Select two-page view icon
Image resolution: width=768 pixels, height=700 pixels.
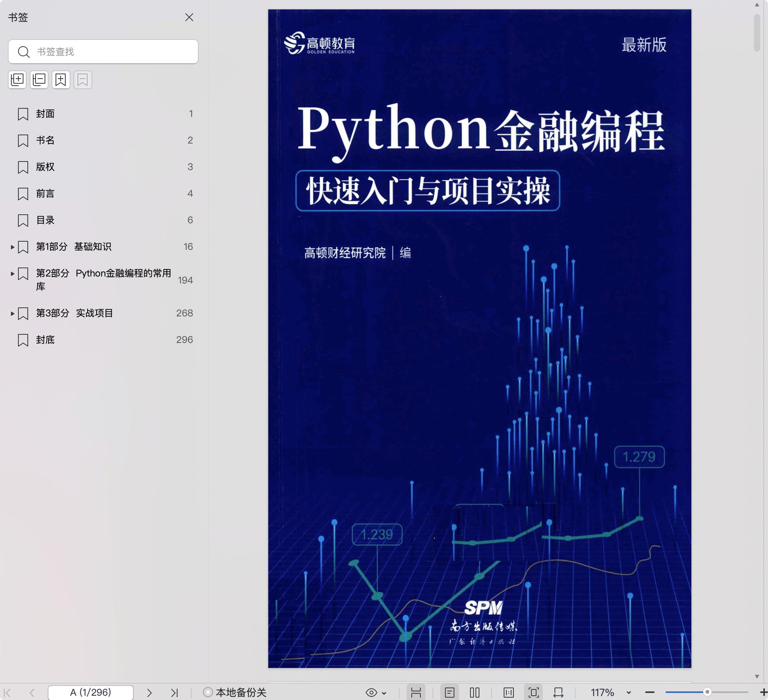point(475,693)
